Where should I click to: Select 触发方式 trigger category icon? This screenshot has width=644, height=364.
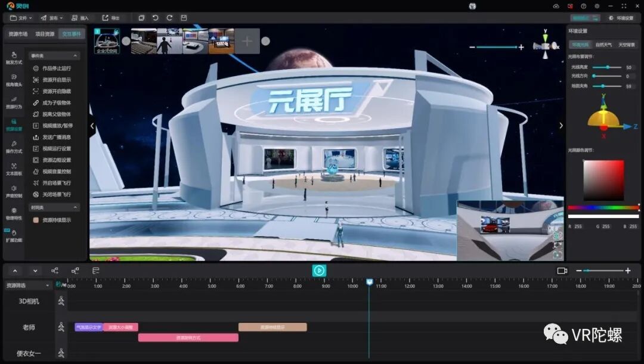point(14,58)
